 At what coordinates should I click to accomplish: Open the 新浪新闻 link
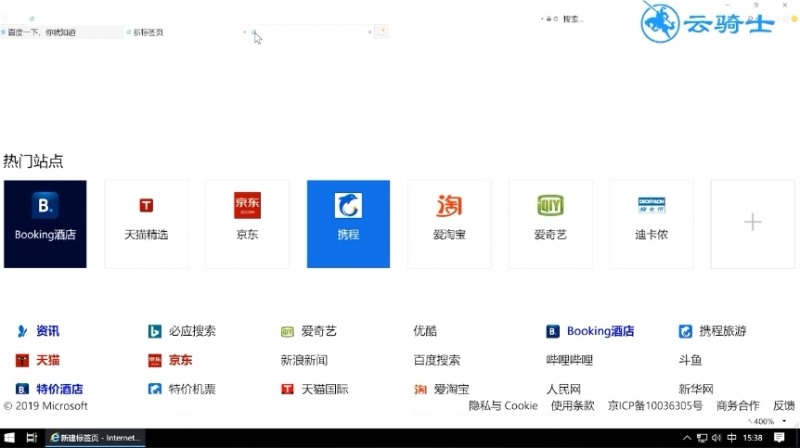point(304,360)
